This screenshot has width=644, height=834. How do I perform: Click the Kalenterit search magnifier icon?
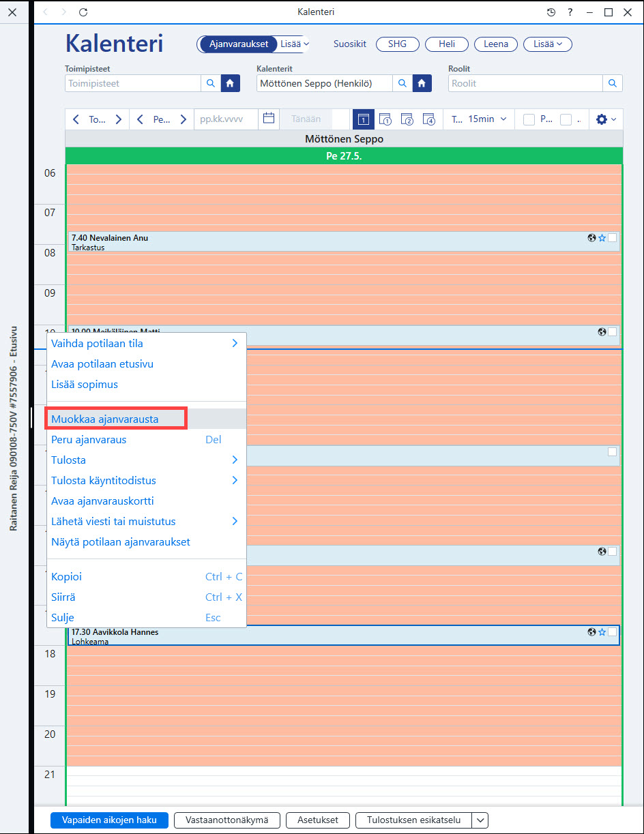point(402,83)
